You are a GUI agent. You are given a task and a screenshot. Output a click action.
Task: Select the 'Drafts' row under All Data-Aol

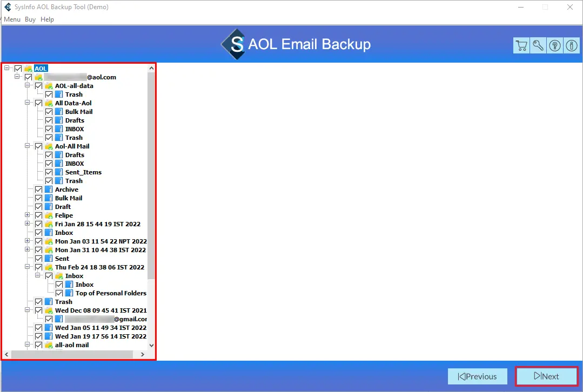(75, 120)
